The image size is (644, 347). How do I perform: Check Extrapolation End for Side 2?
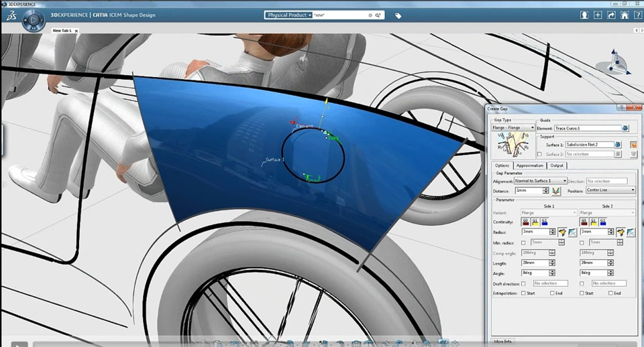tap(610, 293)
